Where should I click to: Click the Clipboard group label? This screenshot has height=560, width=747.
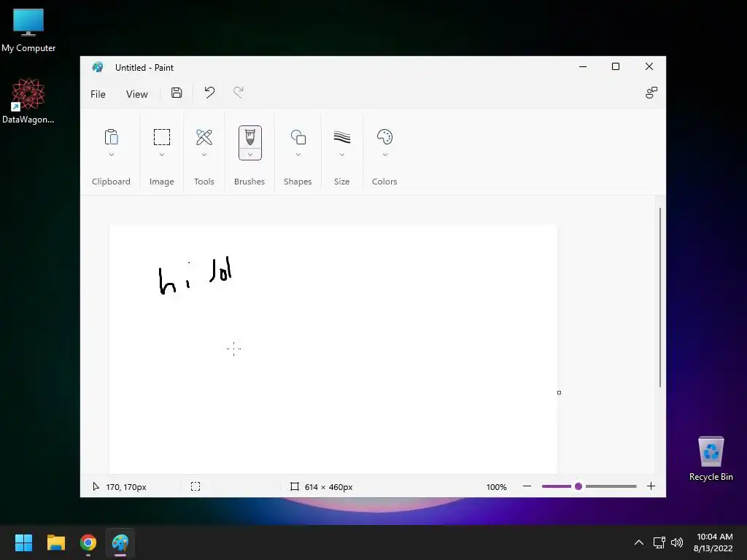(x=111, y=182)
